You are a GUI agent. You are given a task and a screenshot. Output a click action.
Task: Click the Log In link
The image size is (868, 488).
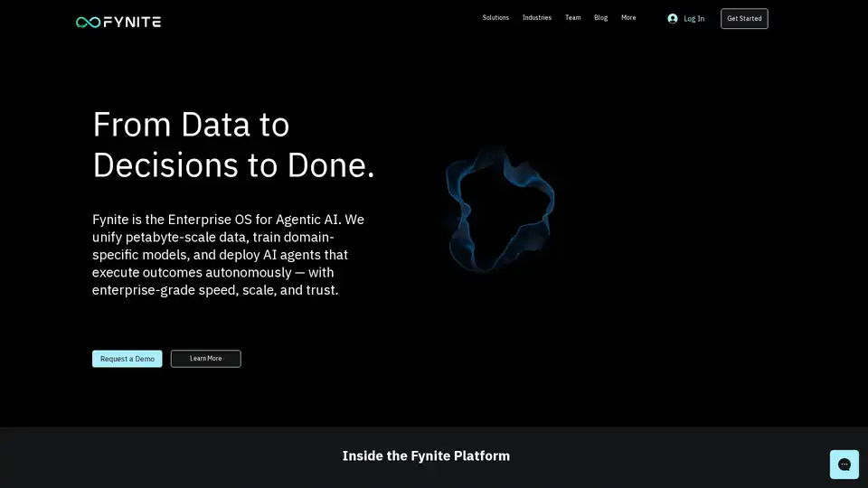coord(693,18)
